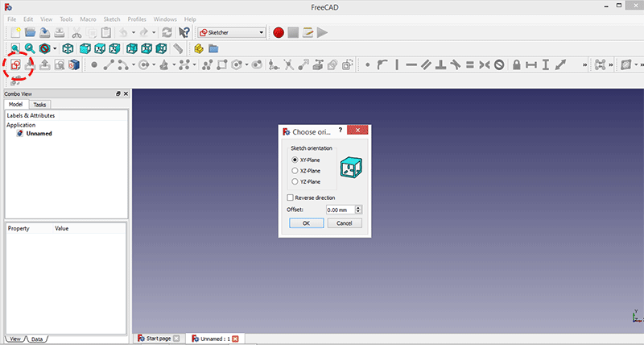This screenshot has height=345, width=644.
Task: Open the macros dialog notepad icon
Action: point(308,32)
